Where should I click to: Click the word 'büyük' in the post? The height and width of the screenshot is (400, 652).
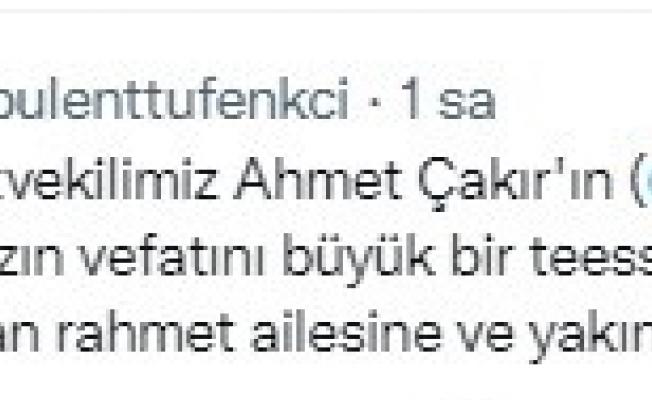point(364,254)
